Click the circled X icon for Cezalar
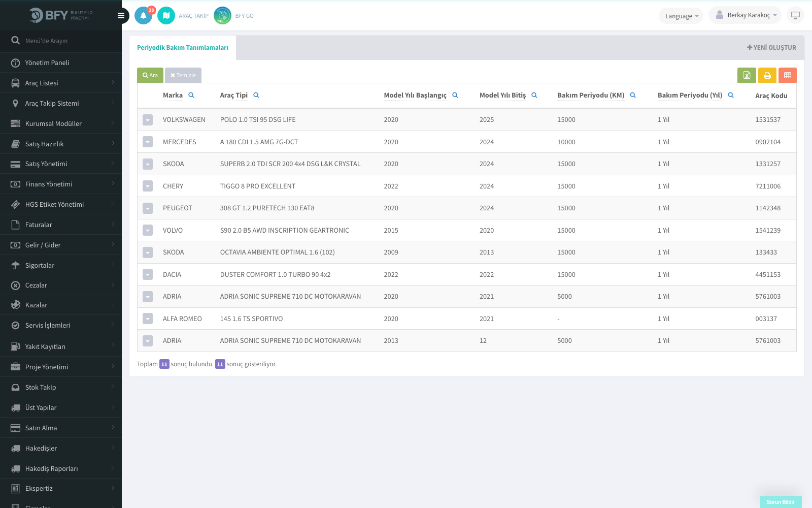Image resolution: width=812 pixels, height=508 pixels. 16,285
